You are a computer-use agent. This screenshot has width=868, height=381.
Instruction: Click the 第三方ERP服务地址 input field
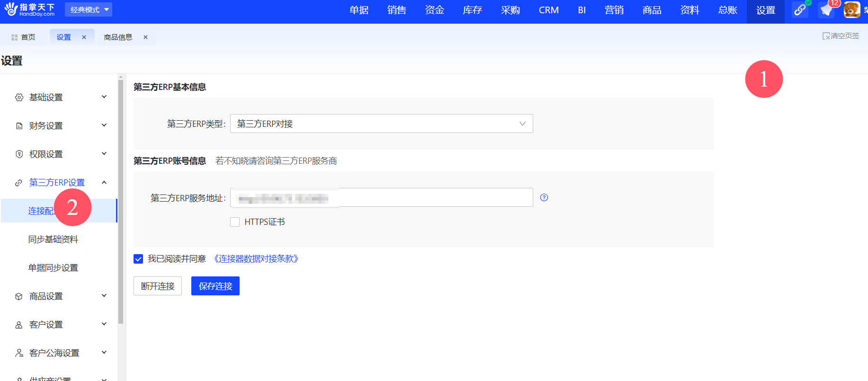[x=382, y=197]
